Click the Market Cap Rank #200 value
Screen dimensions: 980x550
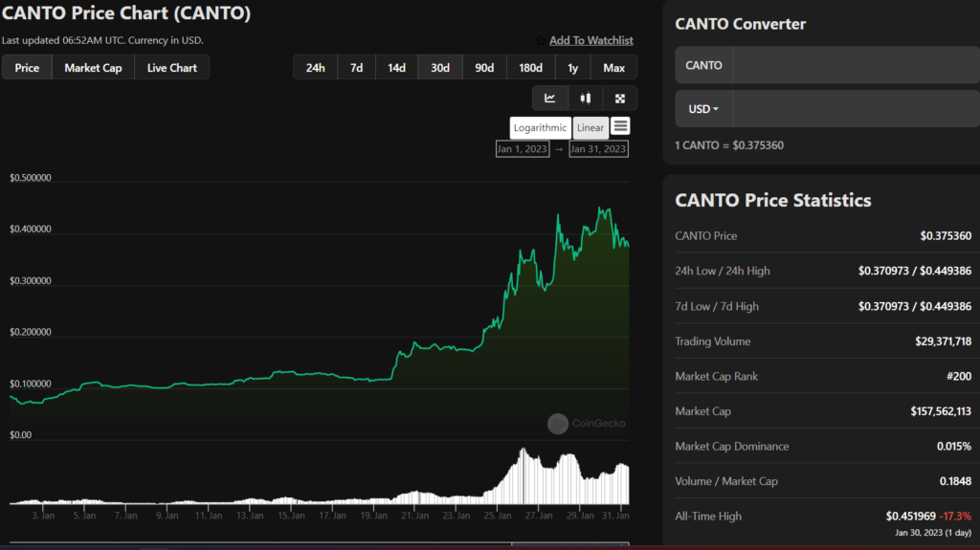click(959, 376)
